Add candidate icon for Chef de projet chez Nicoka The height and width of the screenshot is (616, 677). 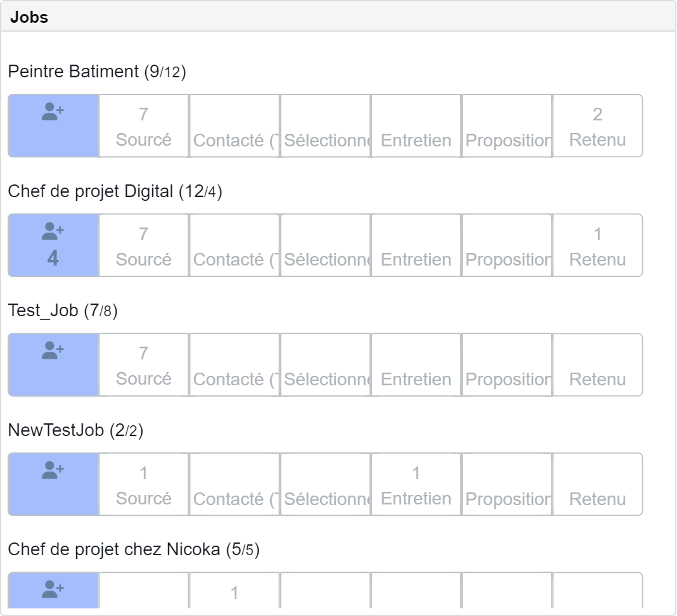click(53, 589)
